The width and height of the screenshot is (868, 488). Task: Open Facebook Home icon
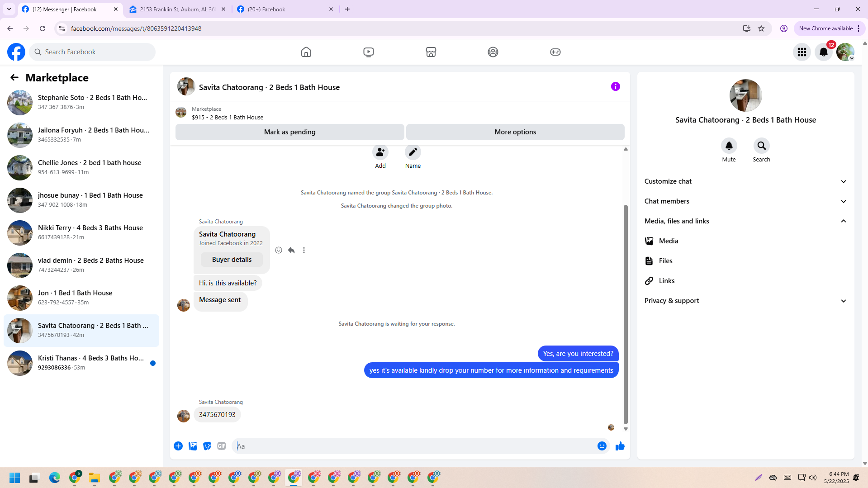point(306,52)
